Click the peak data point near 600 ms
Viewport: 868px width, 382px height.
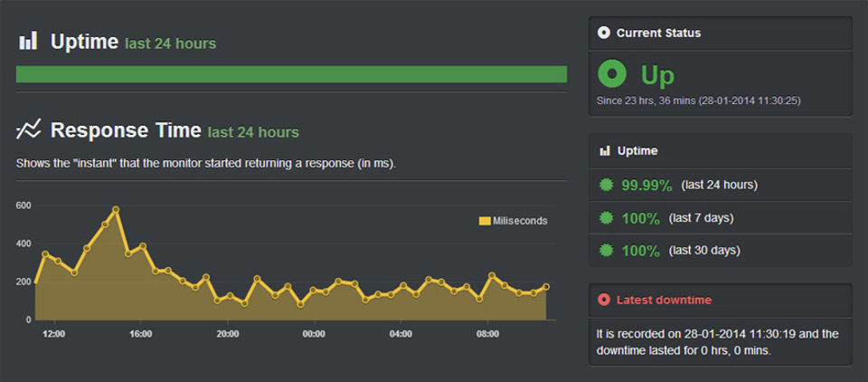pos(116,210)
